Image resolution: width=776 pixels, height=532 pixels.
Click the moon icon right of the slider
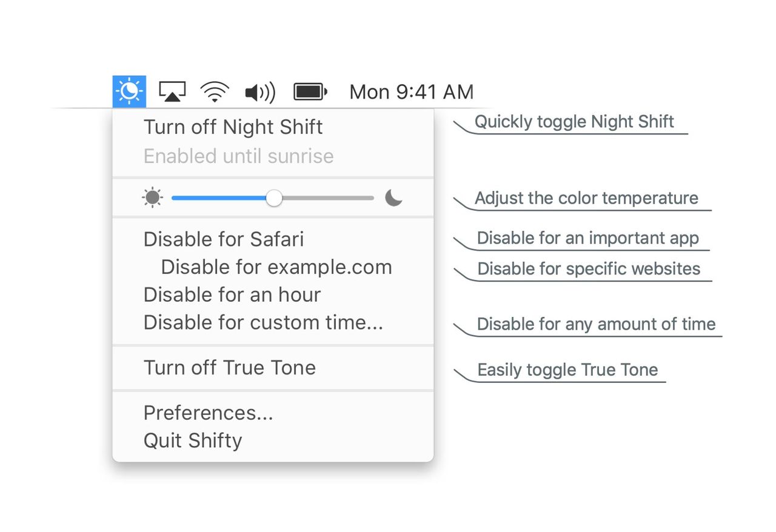click(x=393, y=198)
